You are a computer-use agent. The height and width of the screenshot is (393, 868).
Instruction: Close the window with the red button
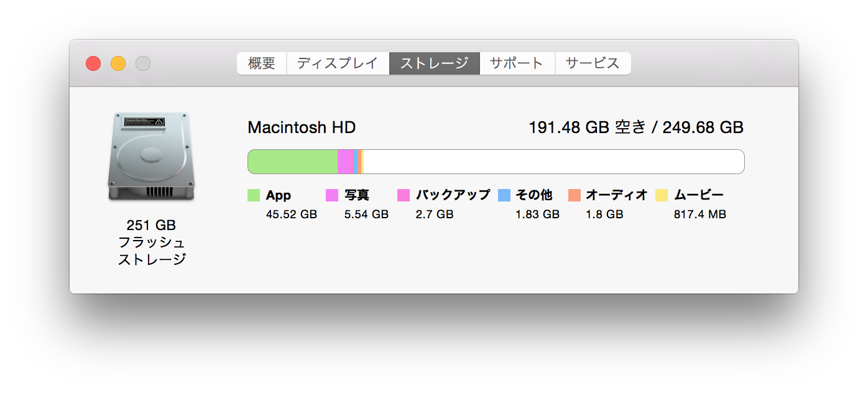point(93,63)
